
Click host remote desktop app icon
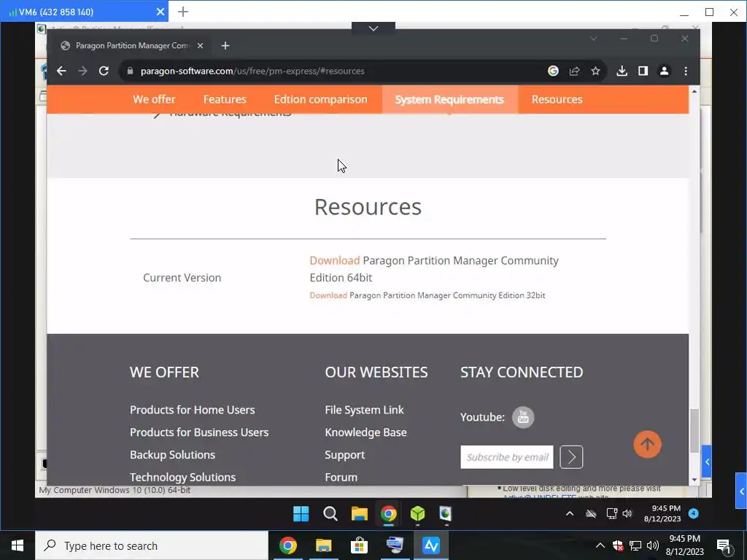pos(395,545)
